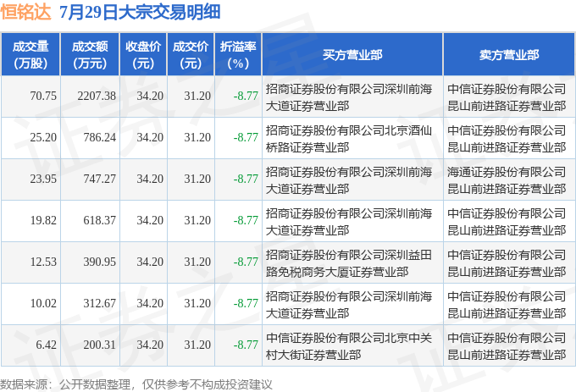
Task: Select the 收盘价(元) column header
Action: (x=143, y=55)
